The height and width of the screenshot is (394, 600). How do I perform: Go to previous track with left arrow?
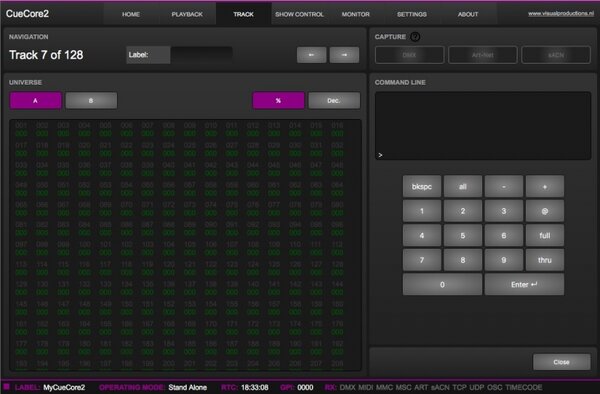coord(311,55)
